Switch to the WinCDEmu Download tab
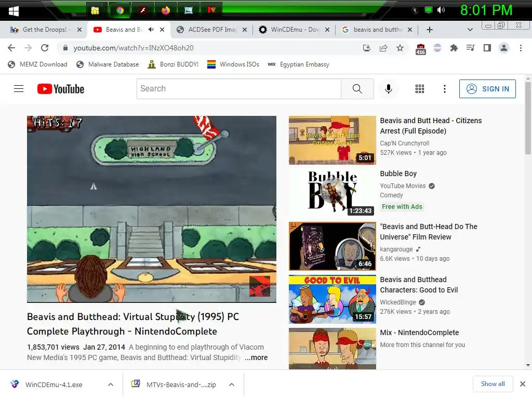This screenshot has height=399, width=532. [295, 30]
